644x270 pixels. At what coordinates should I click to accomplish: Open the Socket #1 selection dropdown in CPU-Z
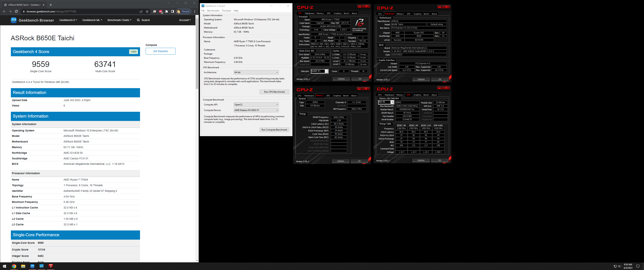click(x=319, y=71)
